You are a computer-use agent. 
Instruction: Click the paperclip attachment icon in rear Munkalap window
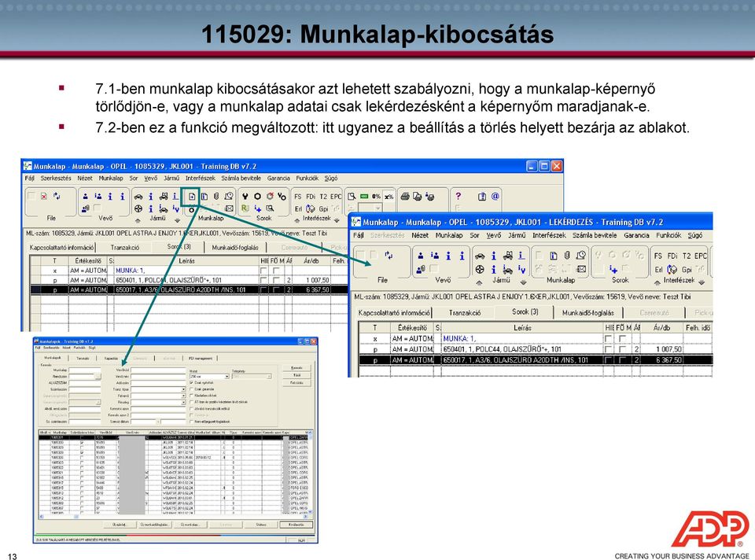[x=215, y=196]
